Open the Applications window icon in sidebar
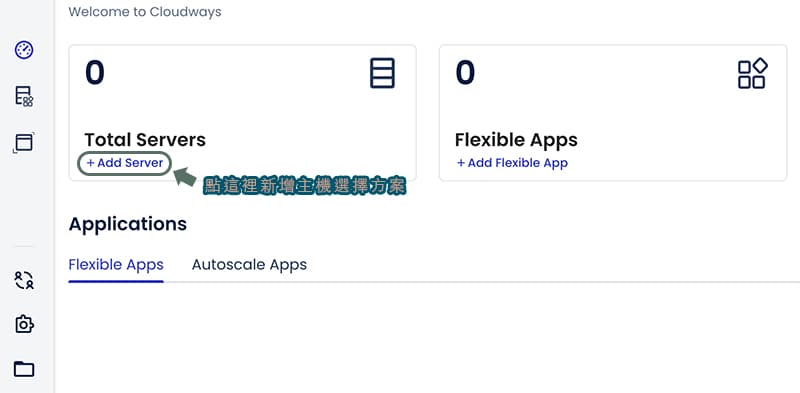Screen dimensions: 800x393 click(23, 142)
